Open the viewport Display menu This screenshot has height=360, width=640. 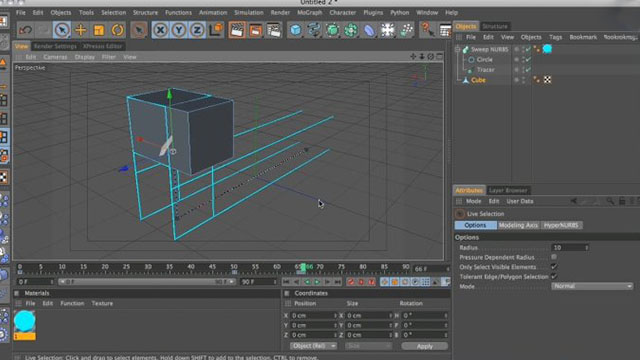tap(84, 57)
